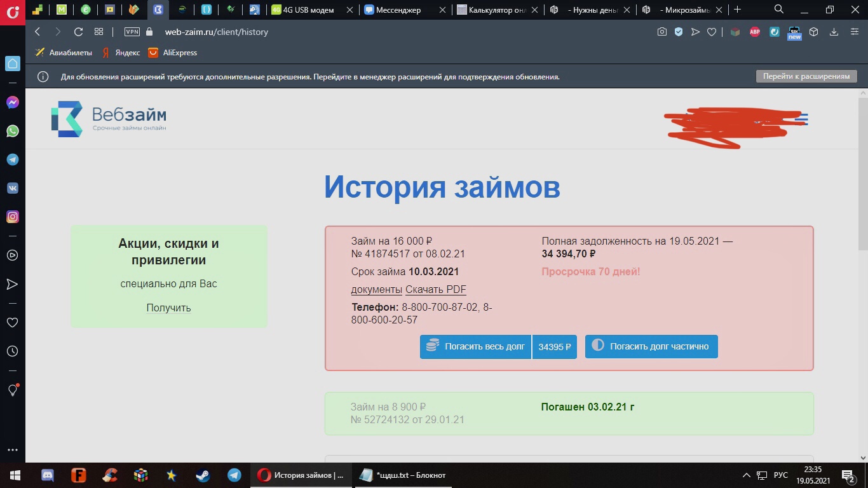Open Steam from the taskbar

pyautogui.click(x=203, y=475)
